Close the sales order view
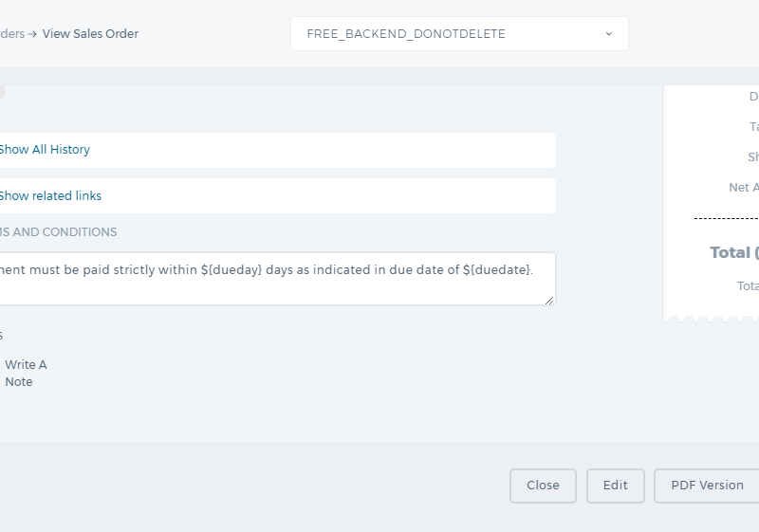 click(543, 486)
